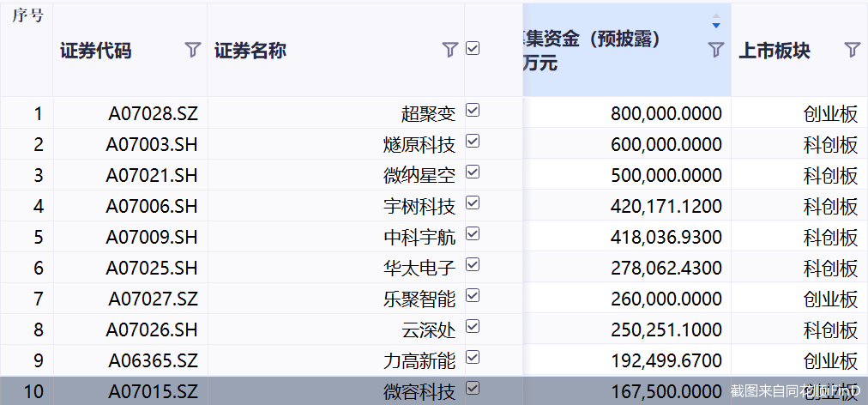Click security name 微容科技
868x405 pixels.
pos(419,392)
